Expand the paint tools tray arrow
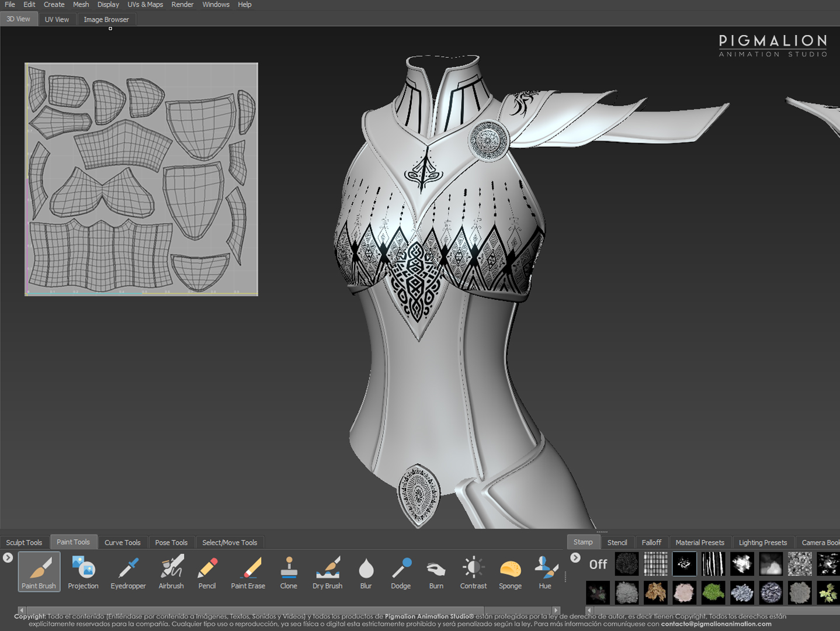The image size is (840, 631). point(8,557)
